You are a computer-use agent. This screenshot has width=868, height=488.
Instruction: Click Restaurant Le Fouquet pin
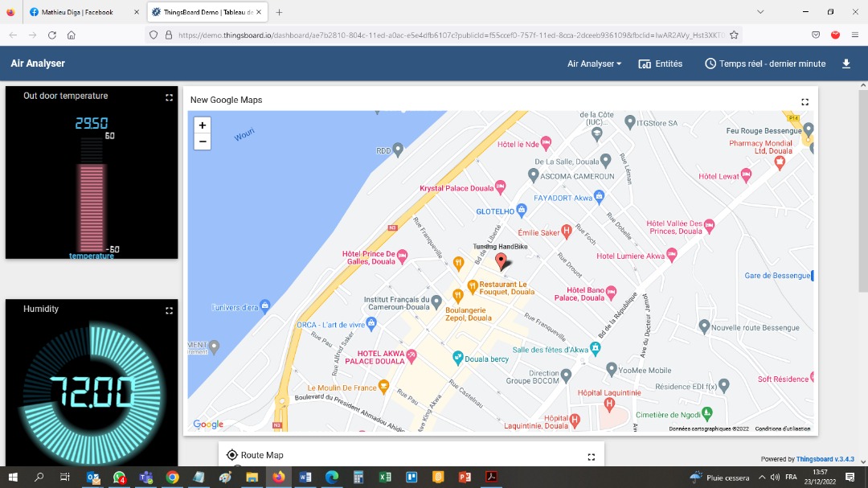pyautogui.click(x=473, y=286)
